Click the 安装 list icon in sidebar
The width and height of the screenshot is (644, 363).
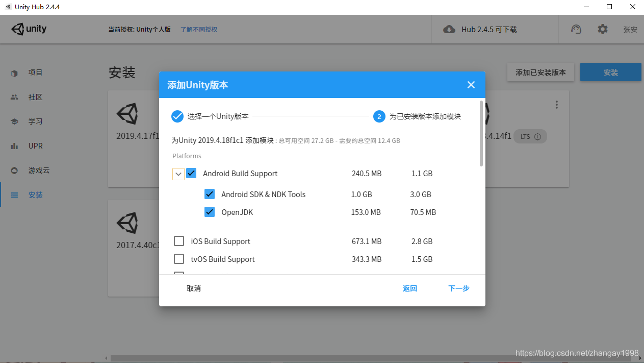tap(14, 195)
